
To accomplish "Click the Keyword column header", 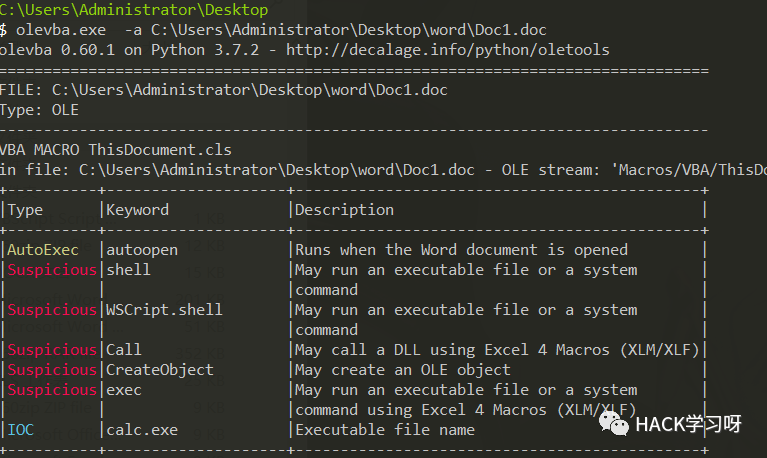I will (138, 210).
